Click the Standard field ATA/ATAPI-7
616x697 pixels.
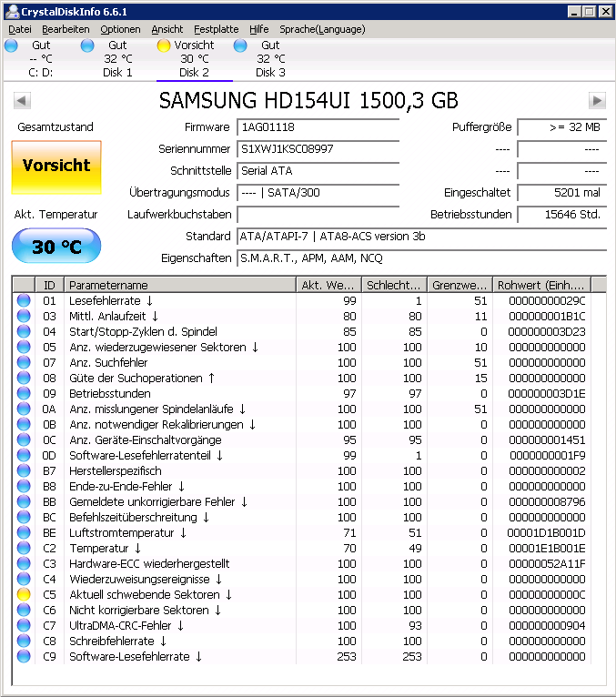pyautogui.click(x=422, y=236)
